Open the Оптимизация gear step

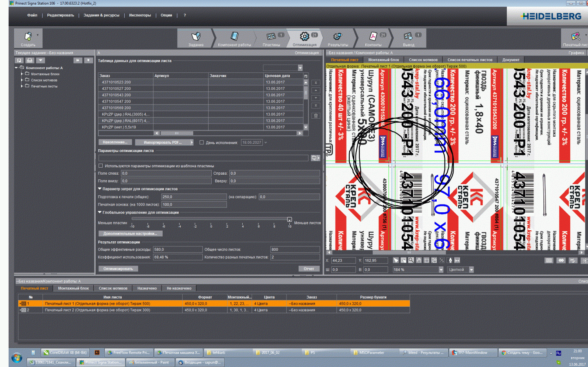click(305, 38)
